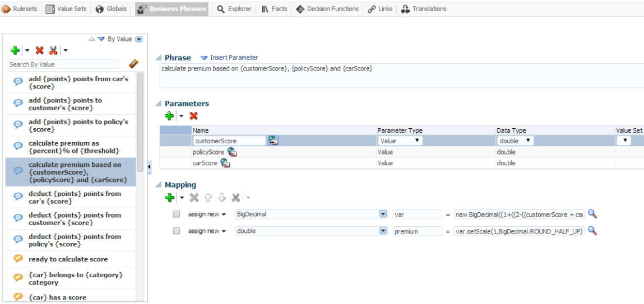The width and height of the screenshot is (644, 304).
Task: Click the phrase list vertical scrollbar
Action: pos(140,123)
